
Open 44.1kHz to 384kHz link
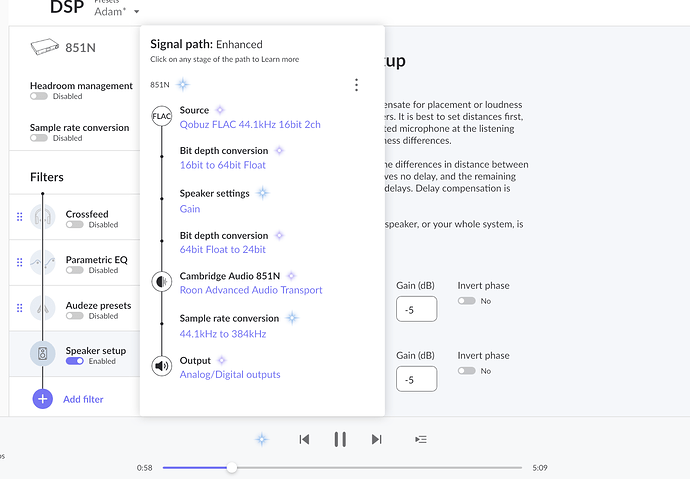click(x=223, y=334)
